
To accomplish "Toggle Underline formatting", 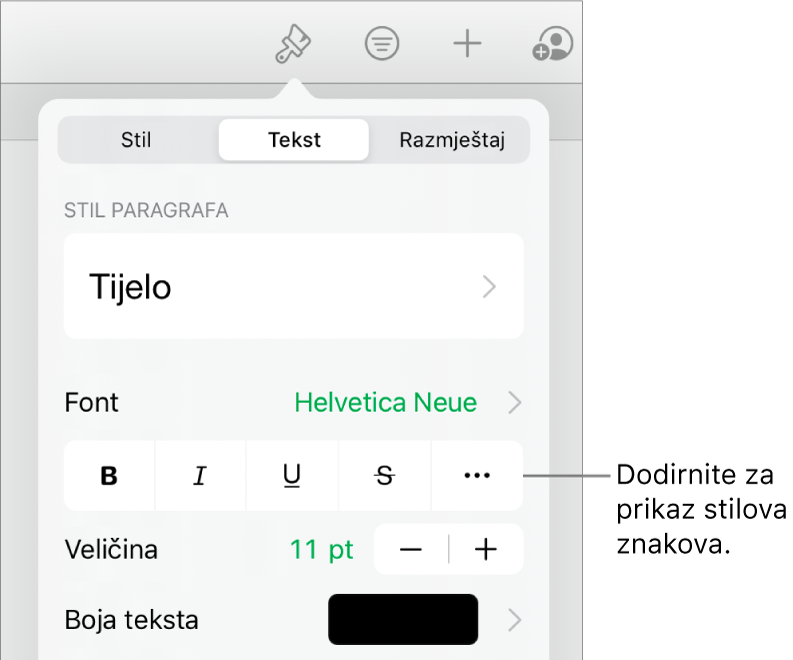I will coord(293,477).
